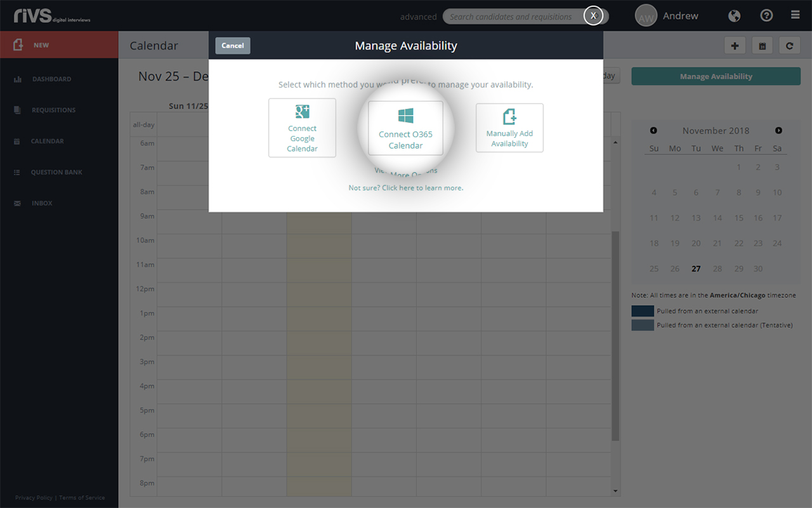The width and height of the screenshot is (812, 508).
Task: Click the manual add document icon
Action: click(x=509, y=117)
